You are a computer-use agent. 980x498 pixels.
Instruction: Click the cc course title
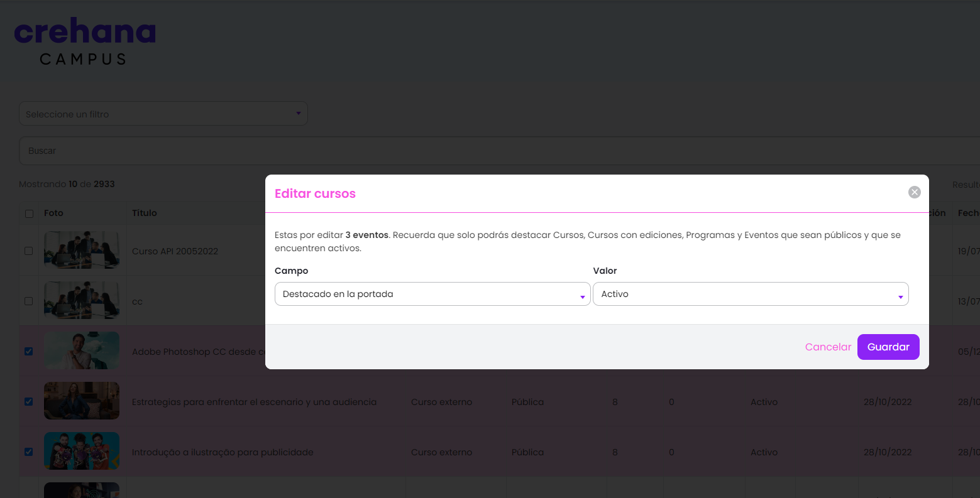[x=137, y=301]
